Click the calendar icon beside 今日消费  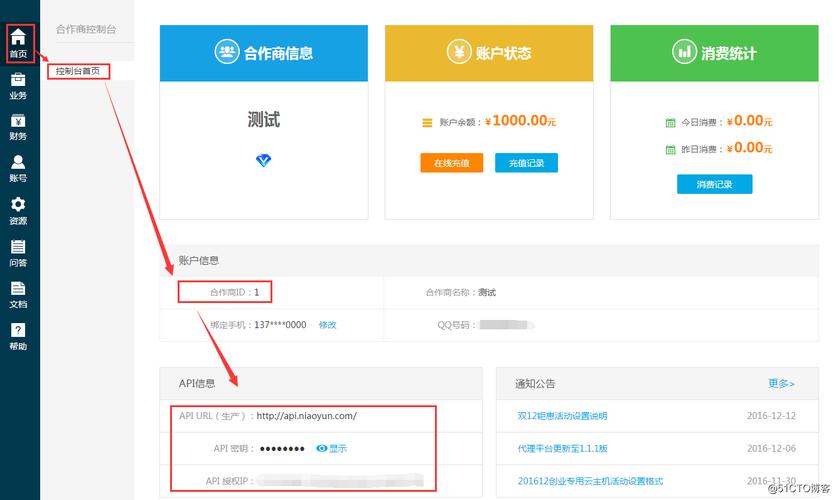point(670,123)
